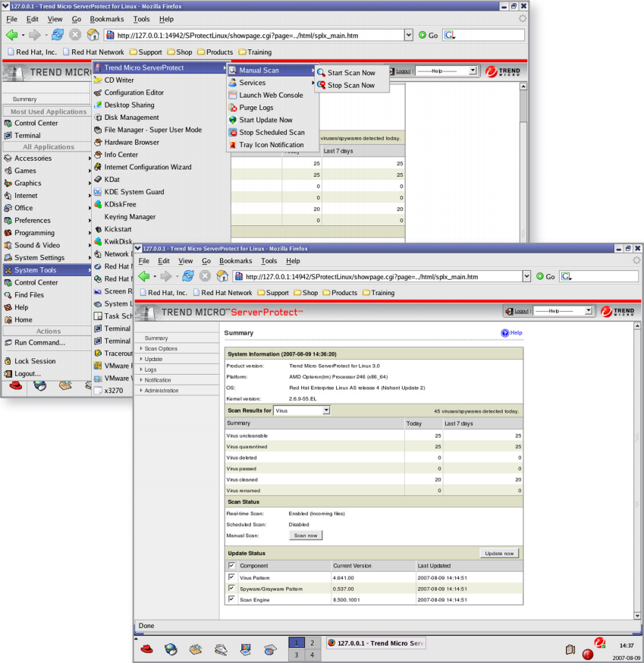Click front Firefox URL address field
Screen dimensions: 644x663
(x=378, y=277)
